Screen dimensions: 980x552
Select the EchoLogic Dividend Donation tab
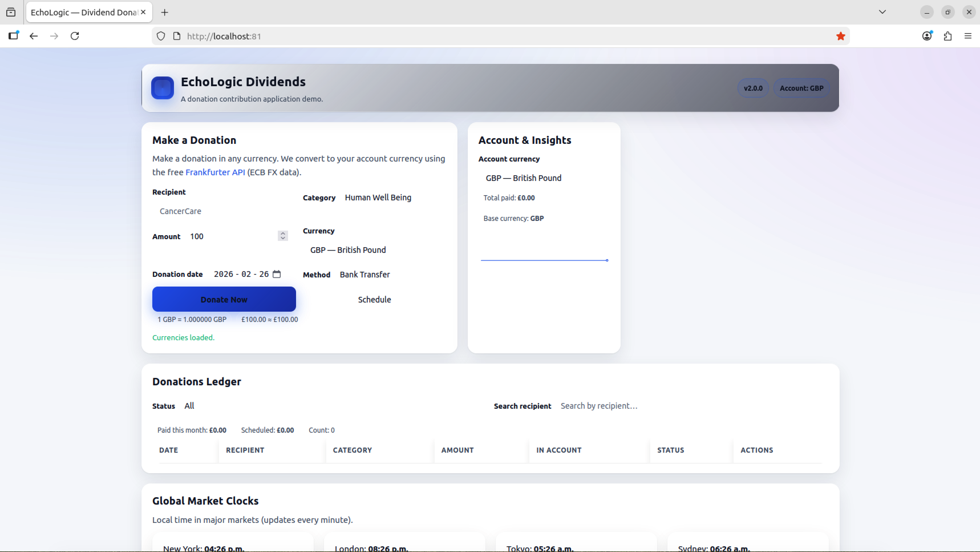pyautogui.click(x=84, y=13)
